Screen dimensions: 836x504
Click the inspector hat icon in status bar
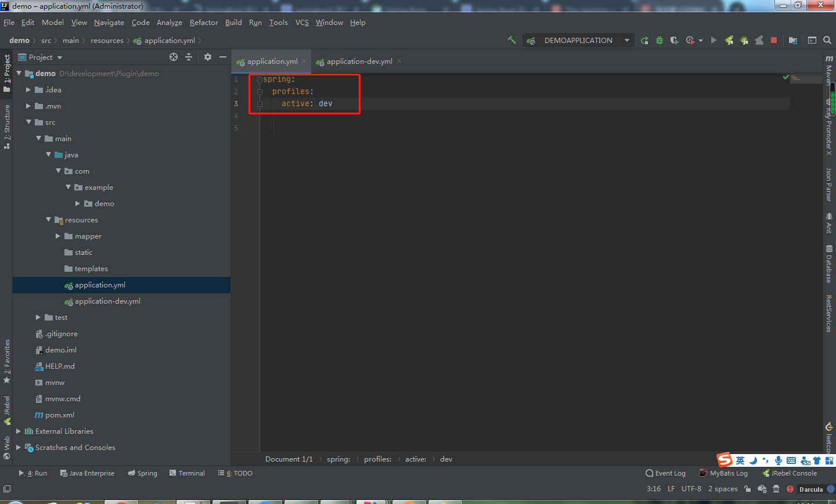coord(776,489)
